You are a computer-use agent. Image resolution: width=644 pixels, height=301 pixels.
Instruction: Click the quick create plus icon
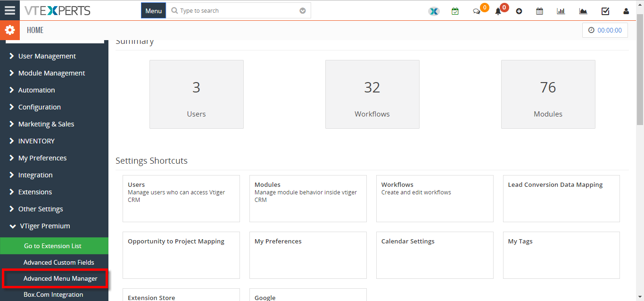pos(519,11)
